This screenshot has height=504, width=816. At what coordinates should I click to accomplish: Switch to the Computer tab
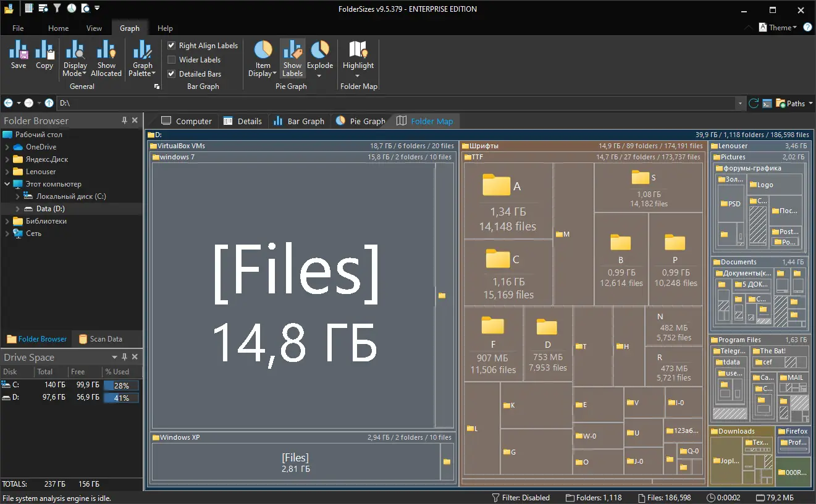187,121
